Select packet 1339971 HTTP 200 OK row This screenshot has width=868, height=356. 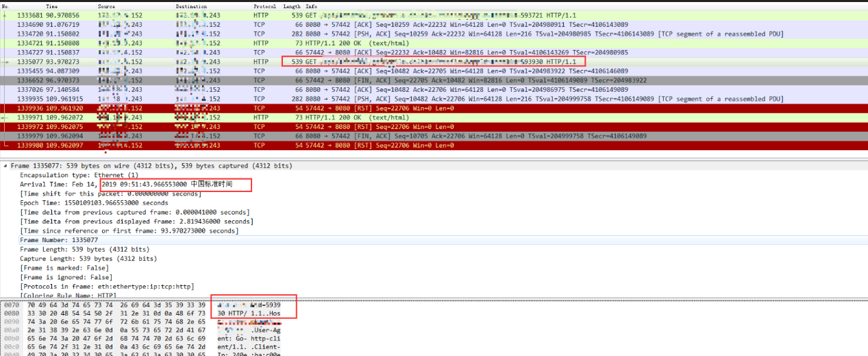[x=434, y=117]
